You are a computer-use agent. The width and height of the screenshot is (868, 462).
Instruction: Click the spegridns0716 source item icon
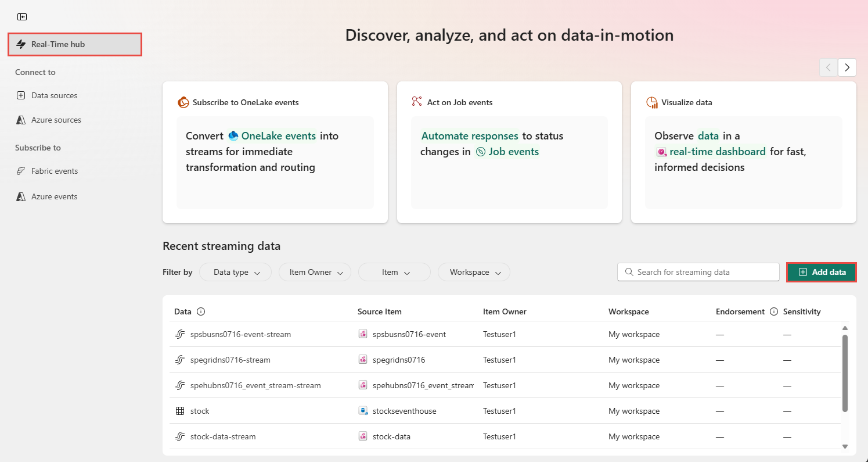coord(363,360)
